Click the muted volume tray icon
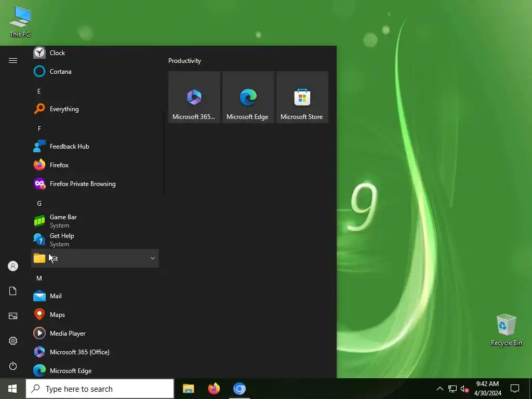532x399 pixels. (x=464, y=389)
